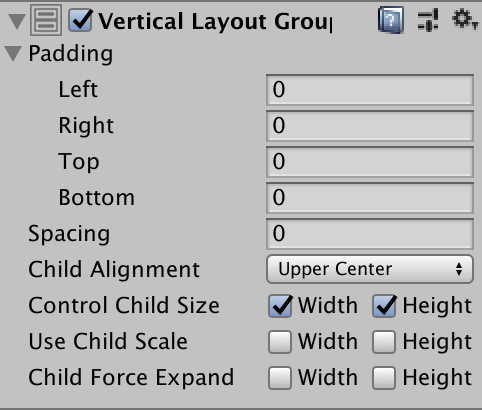This screenshot has height=410, width=482.
Task: Click the Left padding input field
Action: tap(370, 90)
